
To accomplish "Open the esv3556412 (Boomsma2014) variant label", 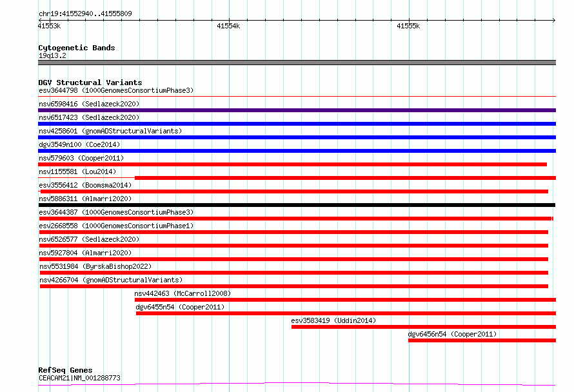I will 85,185.
